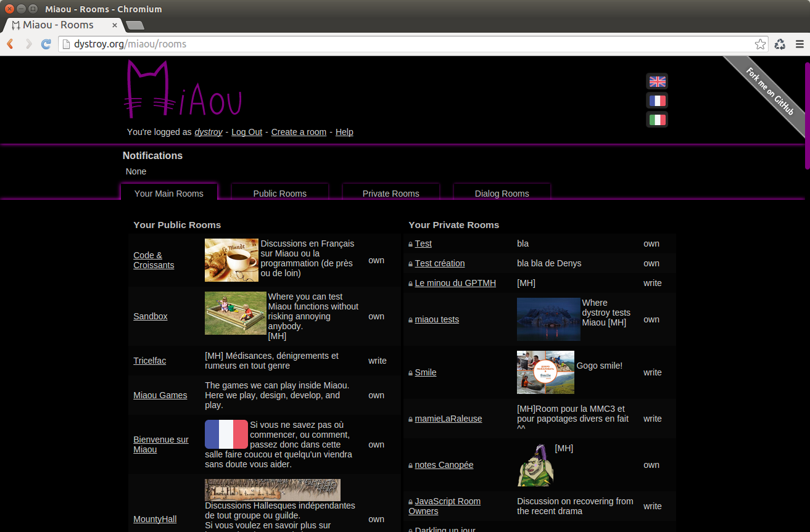Click the lock icon beside notes Canopée
Image resolution: width=810 pixels, height=532 pixels.
coord(411,466)
